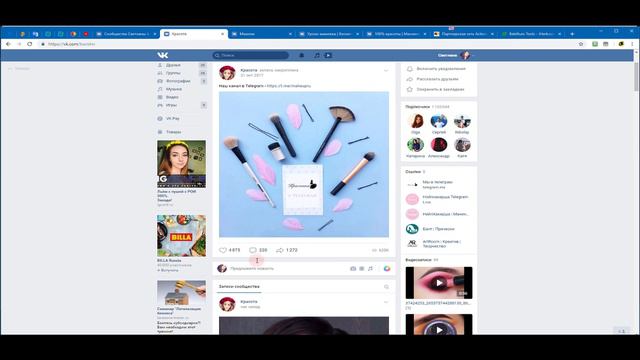Image resolution: width=640 pixels, height=360 pixels.
Task: Open subscriber Olga's avatar
Action: (x=416, y=121)
